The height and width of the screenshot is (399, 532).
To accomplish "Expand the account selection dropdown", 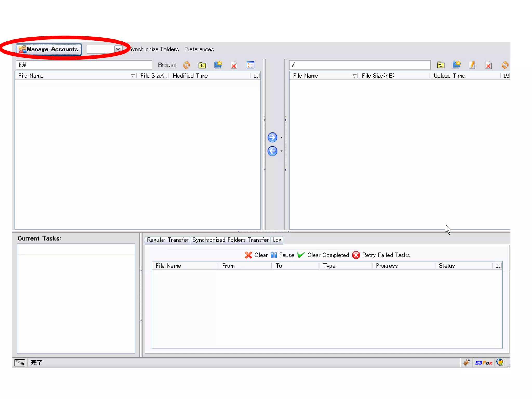I will (118, 49).
